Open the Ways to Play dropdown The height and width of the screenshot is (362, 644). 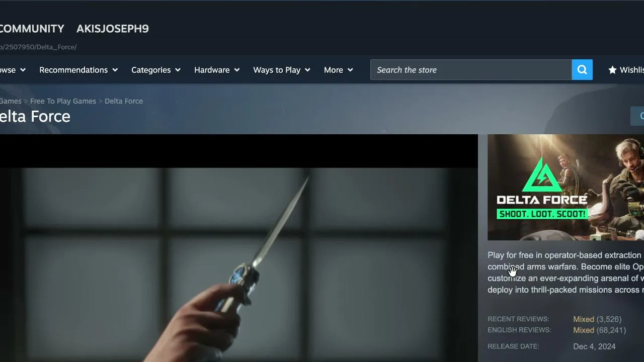coord(282,70)
